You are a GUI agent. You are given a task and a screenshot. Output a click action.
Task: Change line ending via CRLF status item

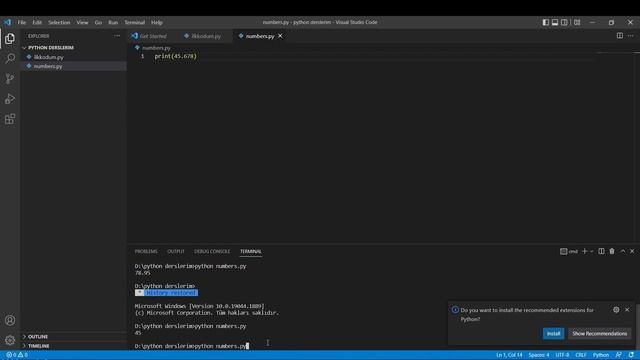pyautogui.click(x=581, y=355)
